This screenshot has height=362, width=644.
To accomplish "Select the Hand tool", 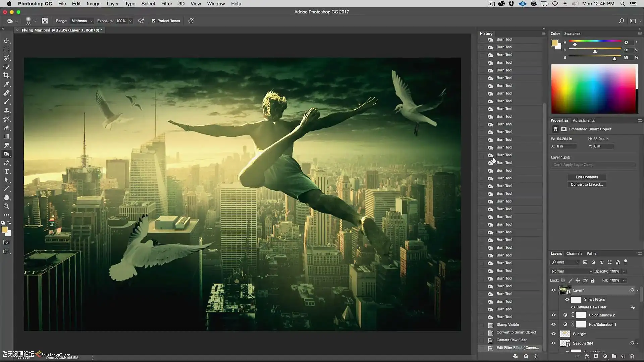I will point(6,197).
